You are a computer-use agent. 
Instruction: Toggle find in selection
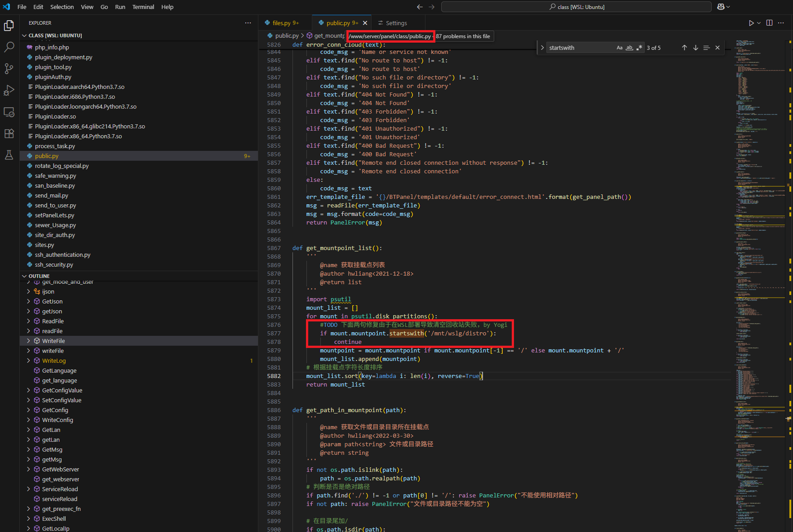click(706, 48)
